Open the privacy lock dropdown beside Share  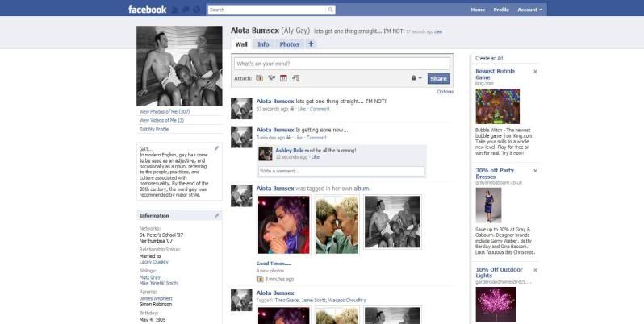(416, 78)
